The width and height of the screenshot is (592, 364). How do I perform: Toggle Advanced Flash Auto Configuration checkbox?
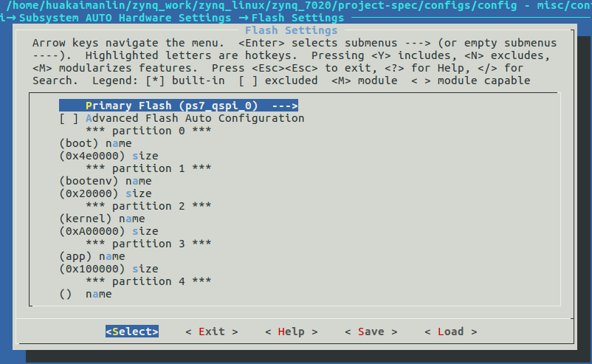point(69,119)
